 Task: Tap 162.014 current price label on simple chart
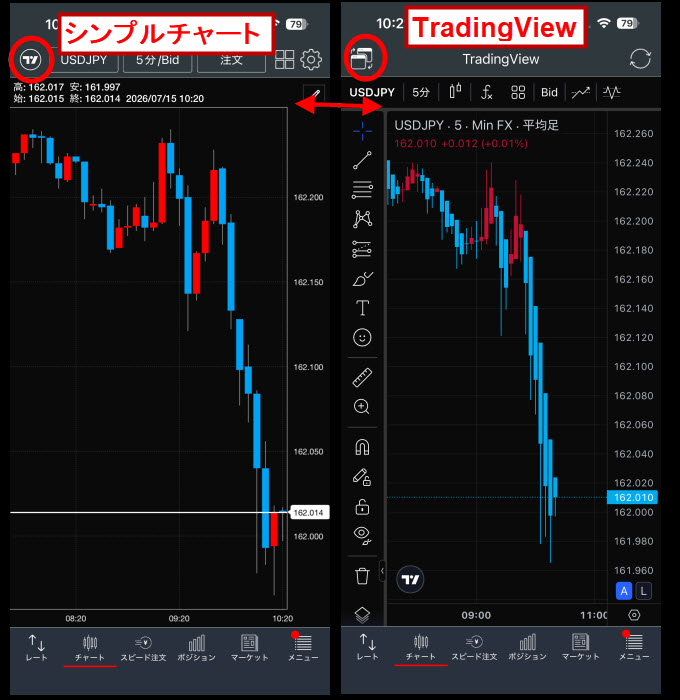pyautogui.click(x=309, y=512)
